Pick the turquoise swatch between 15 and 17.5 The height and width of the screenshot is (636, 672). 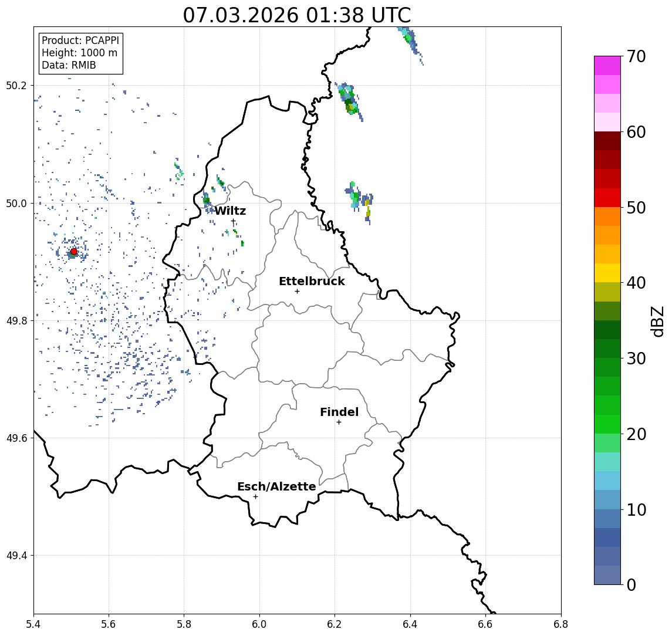(x=607, y=462)
